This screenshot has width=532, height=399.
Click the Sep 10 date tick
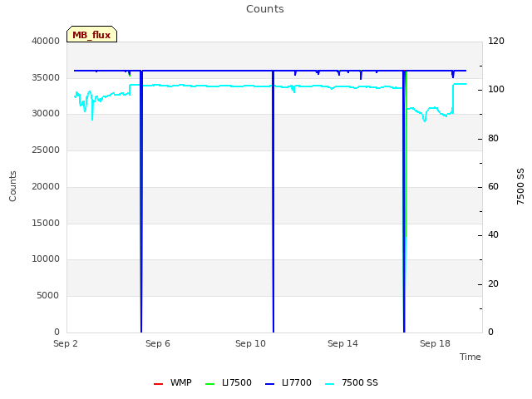[x=250, y=343]
